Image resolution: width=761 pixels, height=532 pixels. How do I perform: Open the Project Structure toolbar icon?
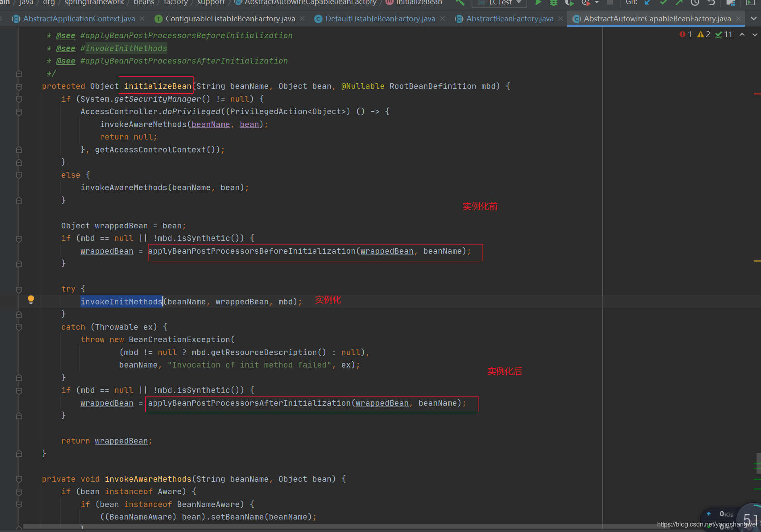[731, 2]
